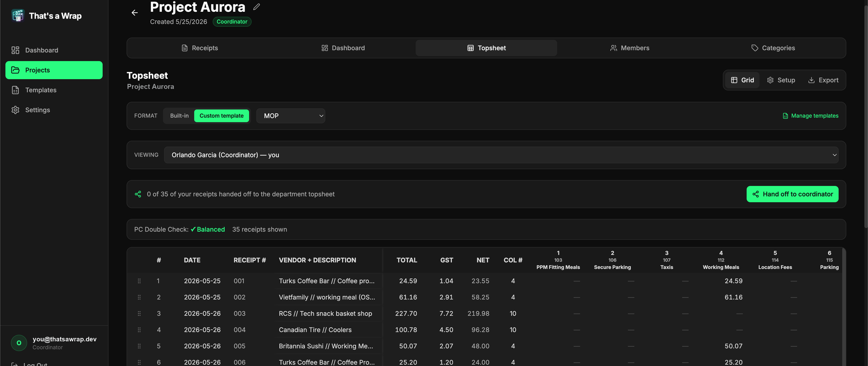Image resolution: width=868 pixels, height=366 pixels.
Task: Open the Setup view
Action: [781, 80]
